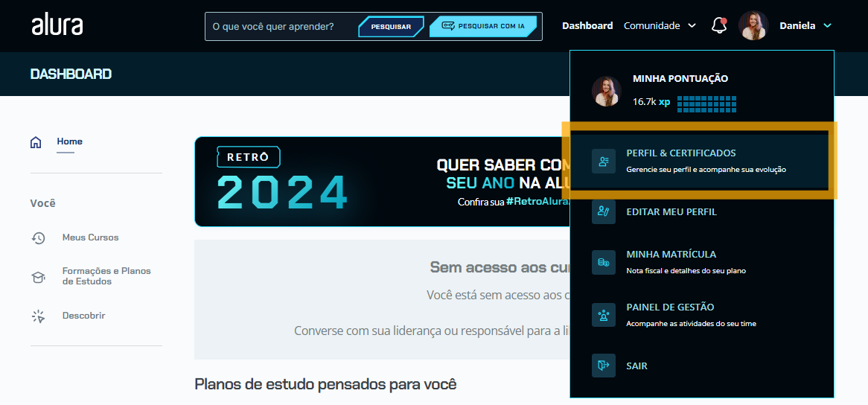Click the Sair door exit icon

coord(604,366)
